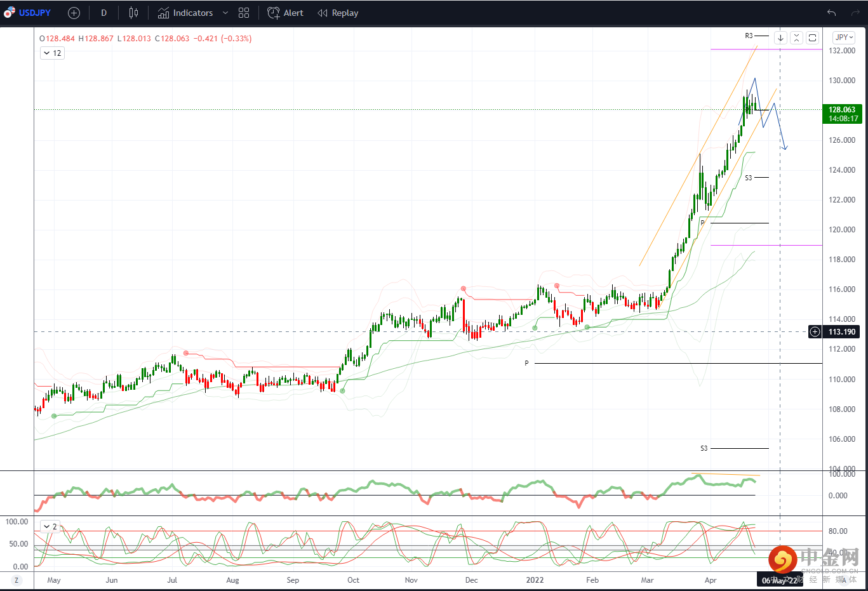Expand the indicator legend showing 12
This screenshot has width=868, height=591.
point(52,53)
